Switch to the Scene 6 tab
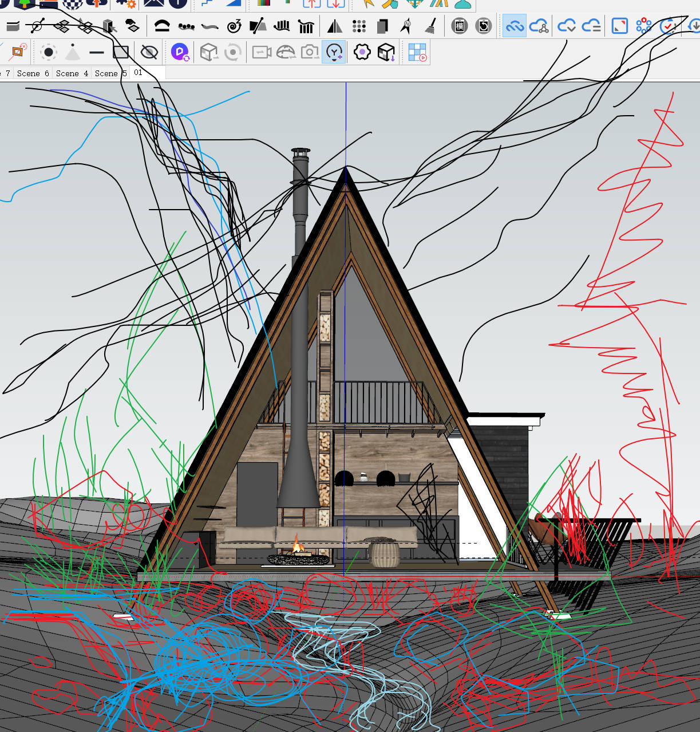 (33, 73)
